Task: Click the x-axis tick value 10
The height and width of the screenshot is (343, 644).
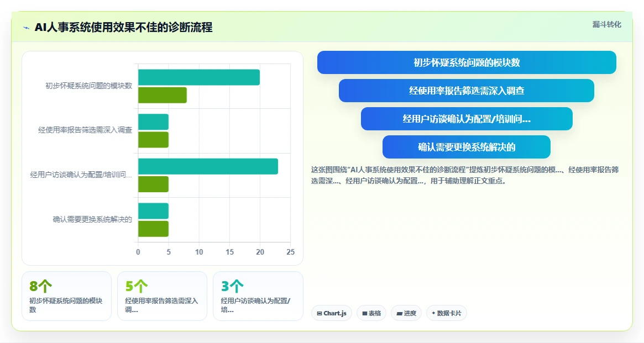Action: pyautogui.click(x=199, y=252)
